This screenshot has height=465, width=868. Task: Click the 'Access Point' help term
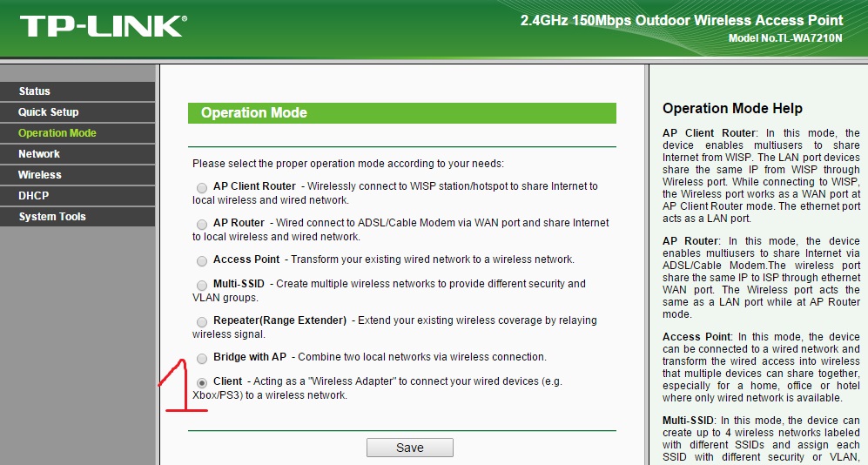pos(696,337)
